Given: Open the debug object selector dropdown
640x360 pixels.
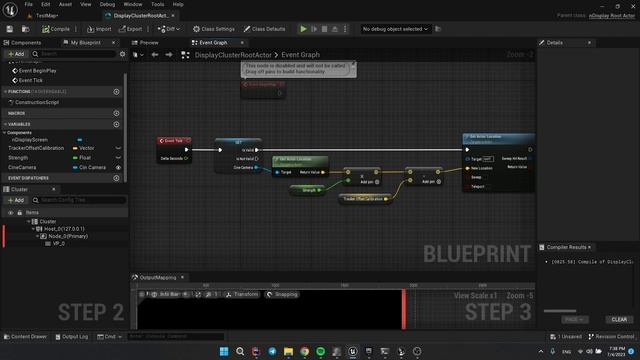Looking at the screenshot, I should click(395, 29).
